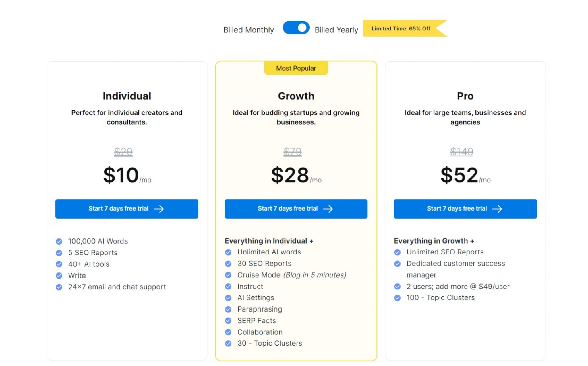Click checkmark icon beside Cruise Mode
The width and height of the screenshot is (588, 366).
pyautogui.click(x=228, y=275)
